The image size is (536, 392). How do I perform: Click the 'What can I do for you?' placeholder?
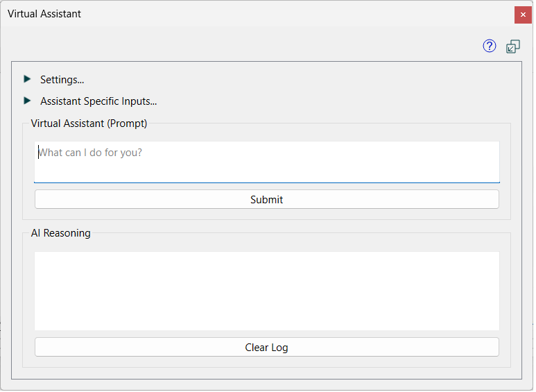pyautogui.click(x=90, y=153)
